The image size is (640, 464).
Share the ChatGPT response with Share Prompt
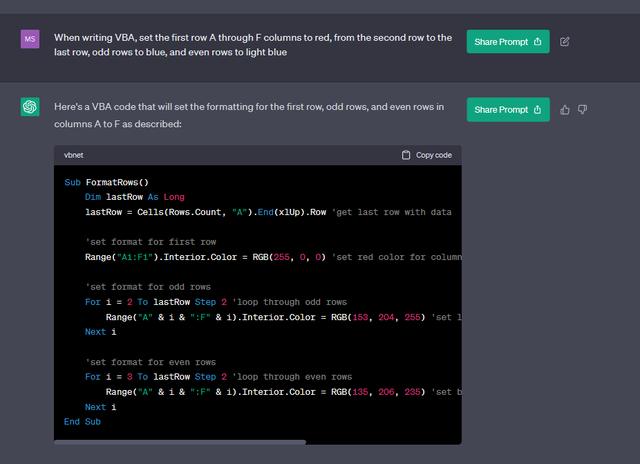507,109
